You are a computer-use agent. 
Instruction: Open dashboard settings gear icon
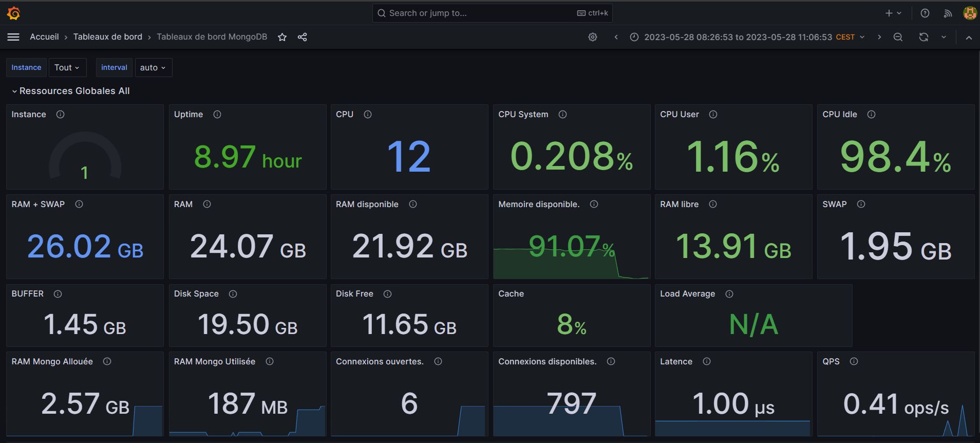pos(593,37)
